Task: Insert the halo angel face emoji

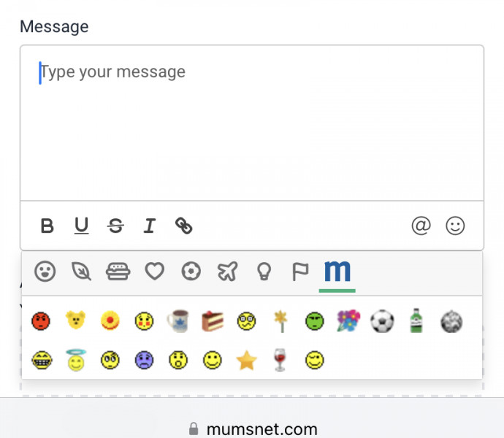Action: (75, 360)
